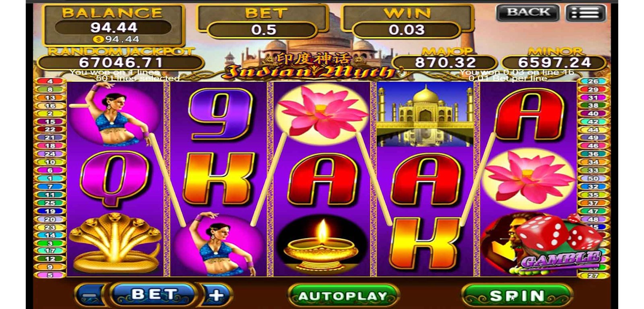Click the Random Jackpot amount 67046.71
The image size is (644, 309).
click(121, 63)
